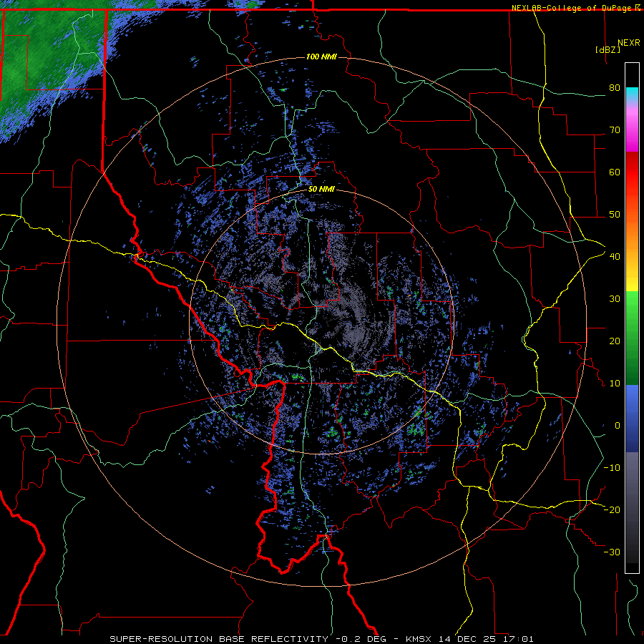The height and width of the screenshot is (644, 644).
Task: Click the -10 value on the dBZ scale
Action: pyautogui.click(x=612, y=468)
